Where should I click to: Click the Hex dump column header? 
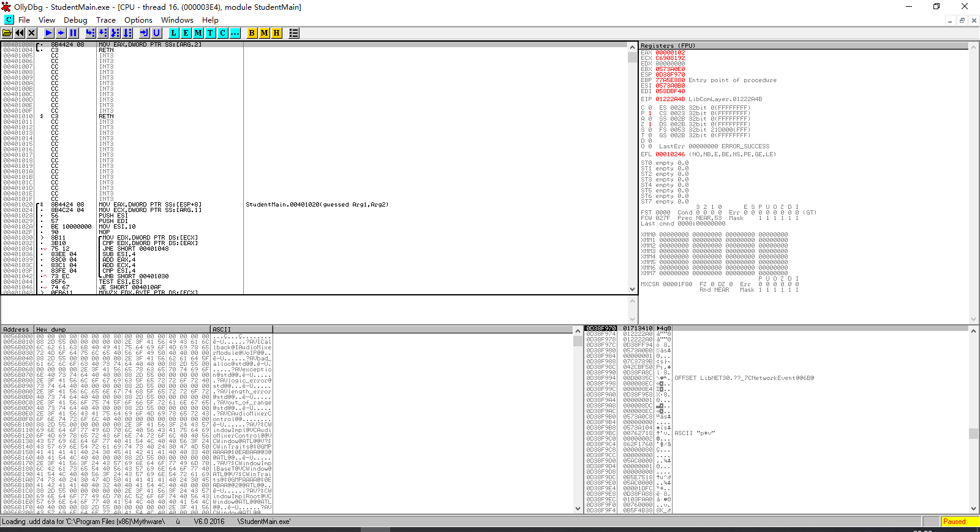coord(122,330)
